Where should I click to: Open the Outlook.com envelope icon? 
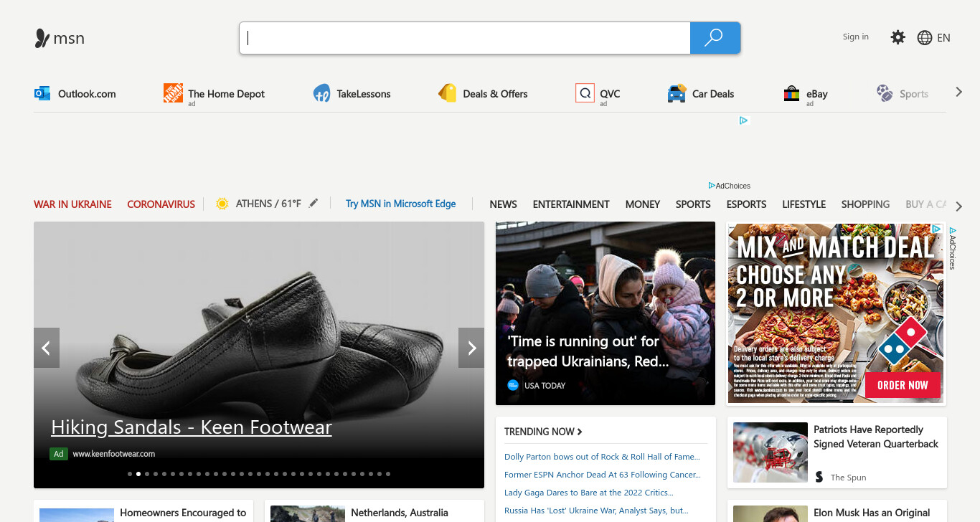tap(42, 93)
